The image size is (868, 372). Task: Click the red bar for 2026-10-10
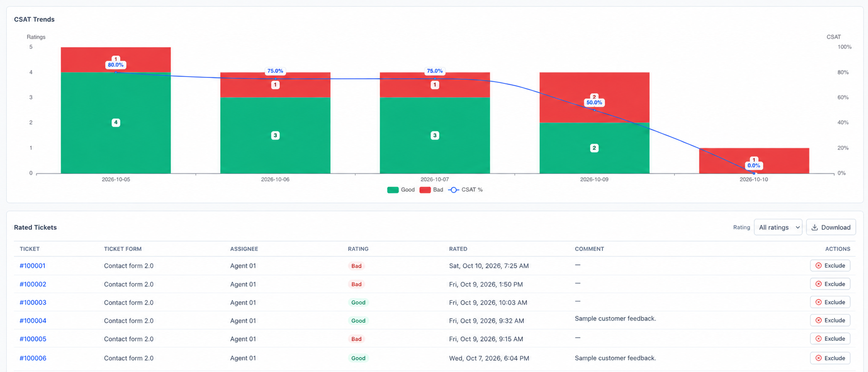coord(754,160)
